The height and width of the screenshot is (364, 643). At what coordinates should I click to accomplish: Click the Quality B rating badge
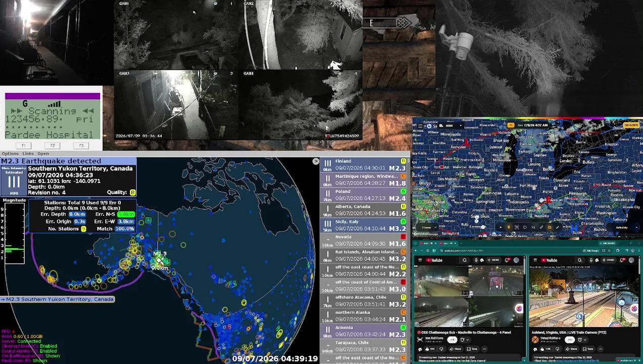(x=132, y=193)
